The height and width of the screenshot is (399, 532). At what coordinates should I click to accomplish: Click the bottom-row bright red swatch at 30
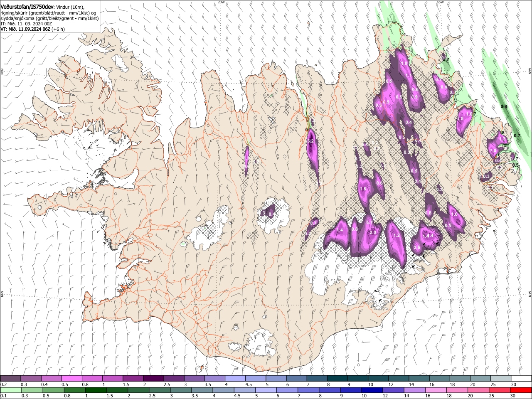[520, 390]
